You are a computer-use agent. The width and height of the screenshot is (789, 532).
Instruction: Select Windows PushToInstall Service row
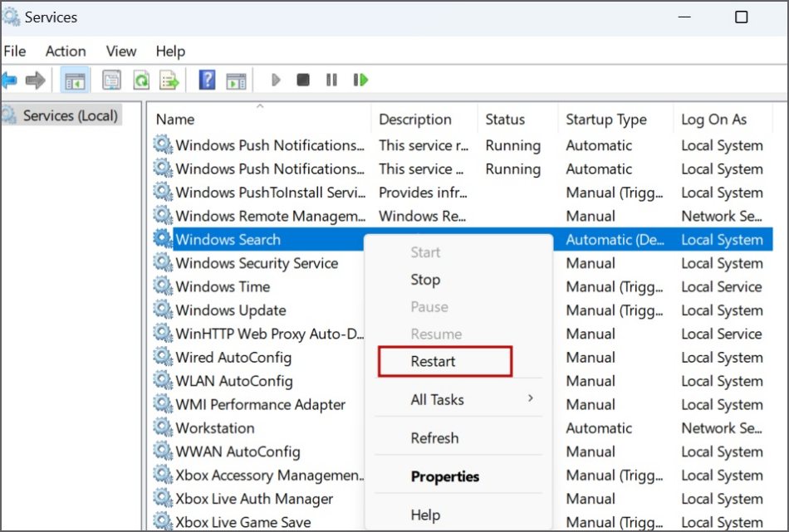coord(271,193)
